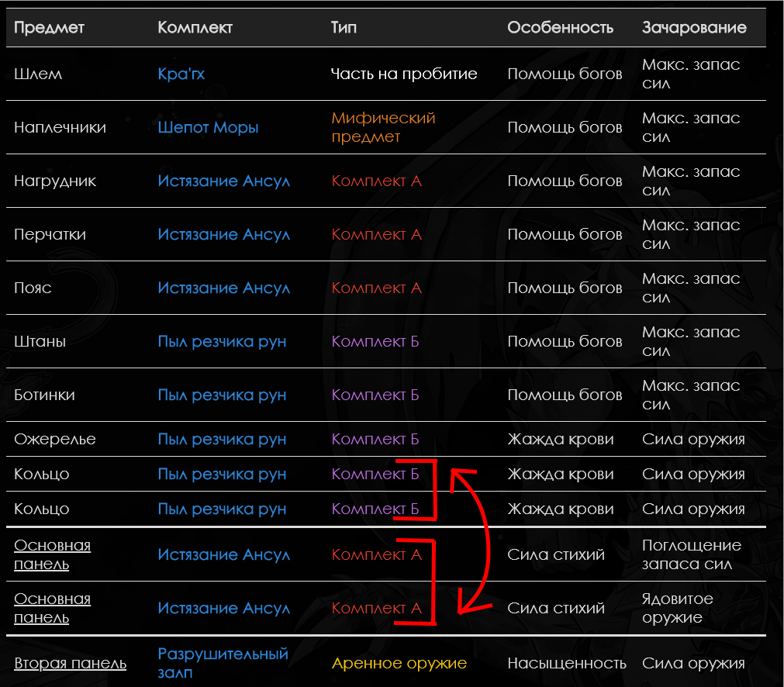
Task: Click Комплект Б in the Штаны row
Action: click(x=375, y=341)
